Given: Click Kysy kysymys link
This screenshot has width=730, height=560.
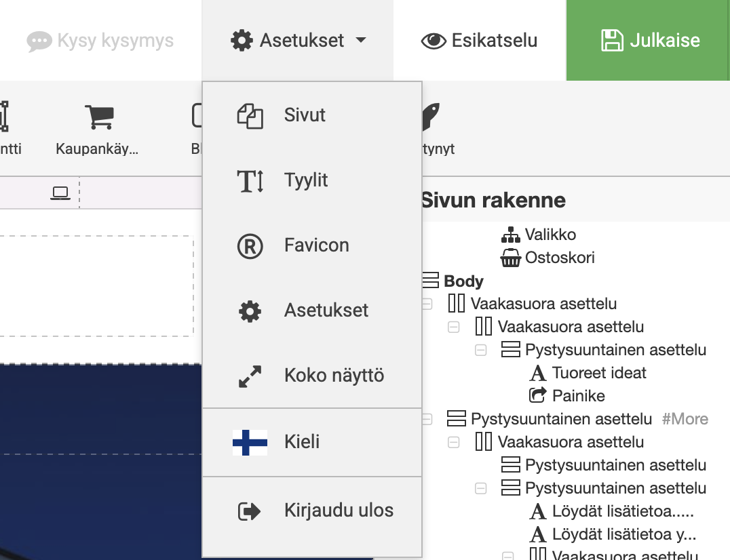Looking at the screenshot, I should (100, 41).
